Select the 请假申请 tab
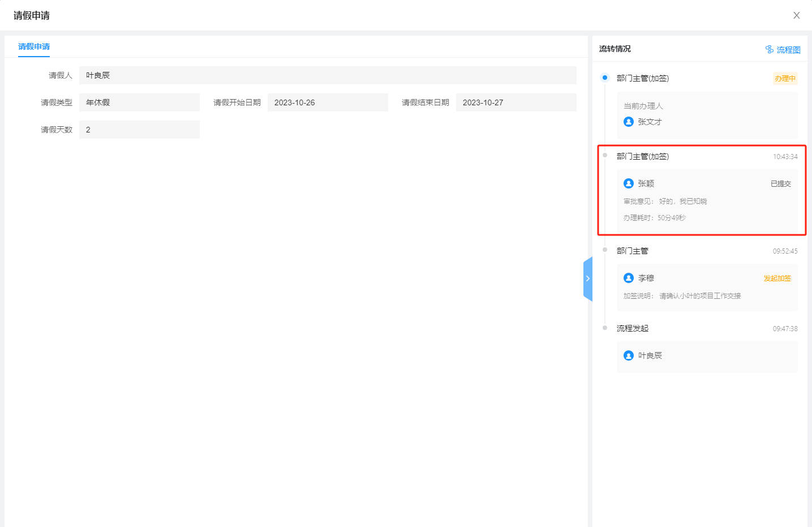Image resolution: width=812 pixels, height=527 pixels. (34, 46)
